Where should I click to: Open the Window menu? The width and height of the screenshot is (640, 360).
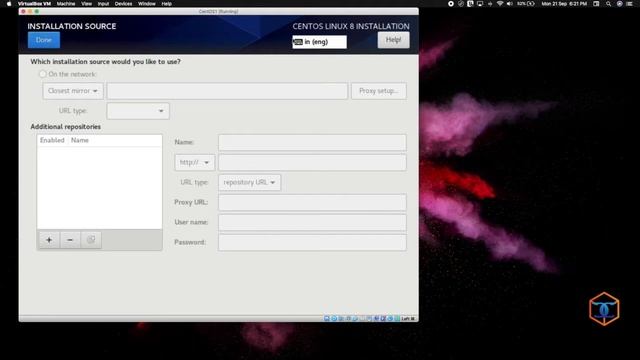147,4
